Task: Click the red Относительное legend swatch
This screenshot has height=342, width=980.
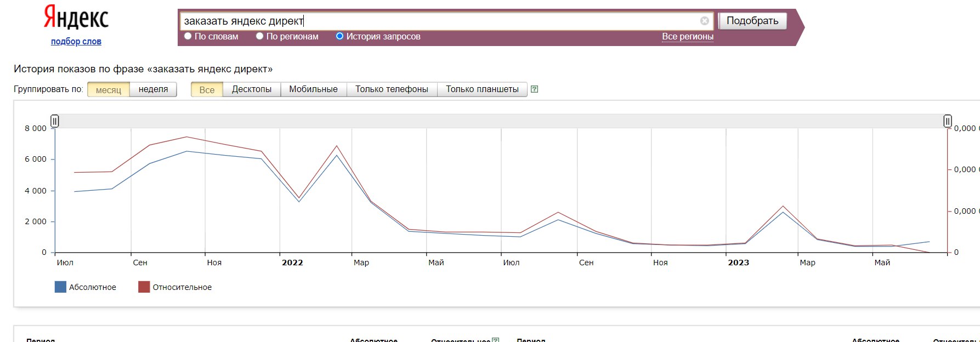Action: coord(144,287)
